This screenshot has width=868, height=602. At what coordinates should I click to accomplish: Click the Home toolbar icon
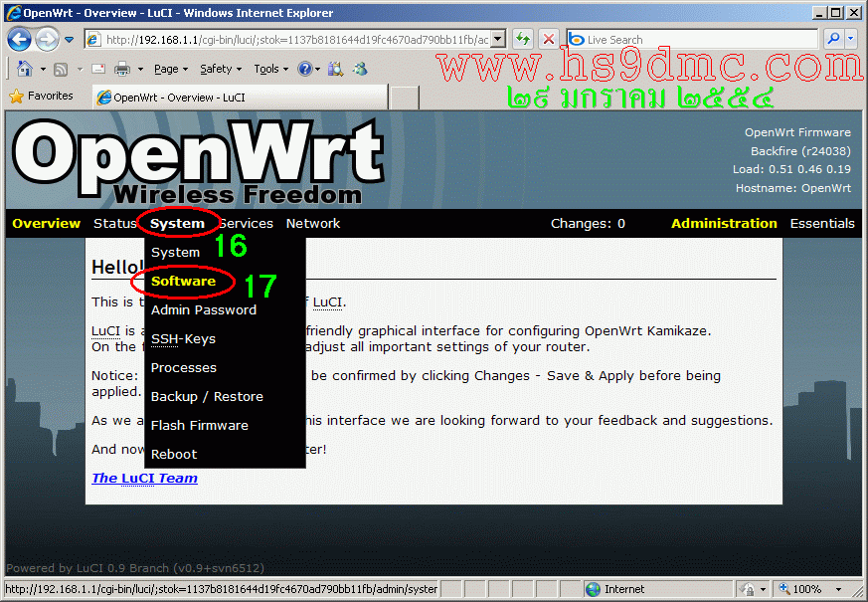24,69
